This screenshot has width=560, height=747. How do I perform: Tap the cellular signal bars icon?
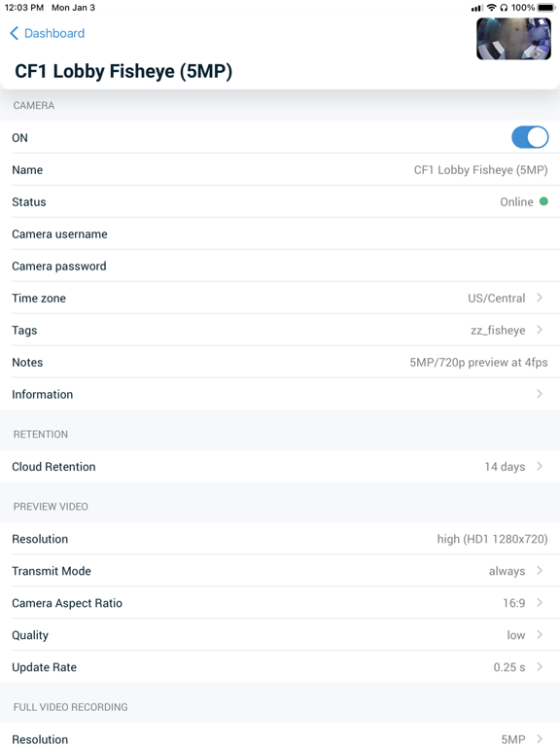[477, 8]
